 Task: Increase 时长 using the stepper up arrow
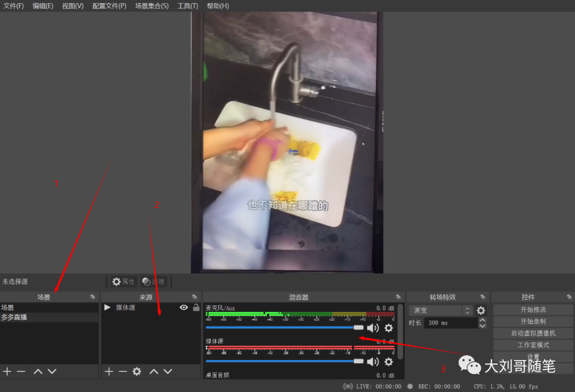click(x=482, y=320)
